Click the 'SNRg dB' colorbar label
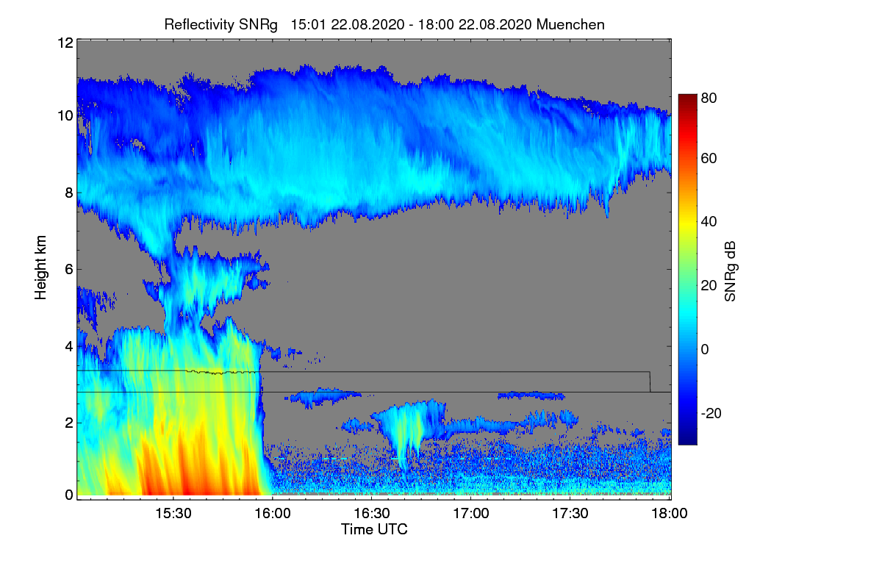Screen dimensions: 882x588 coord(730,271)
